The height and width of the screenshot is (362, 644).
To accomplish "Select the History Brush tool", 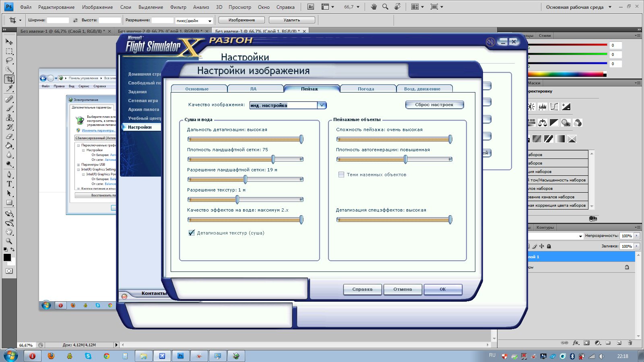I will [9, 127].
